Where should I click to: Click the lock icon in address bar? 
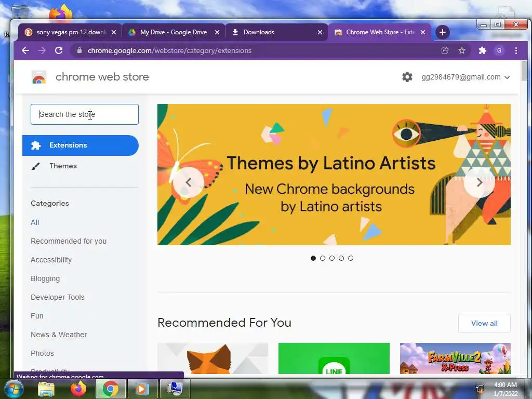[x=79, y=50]
